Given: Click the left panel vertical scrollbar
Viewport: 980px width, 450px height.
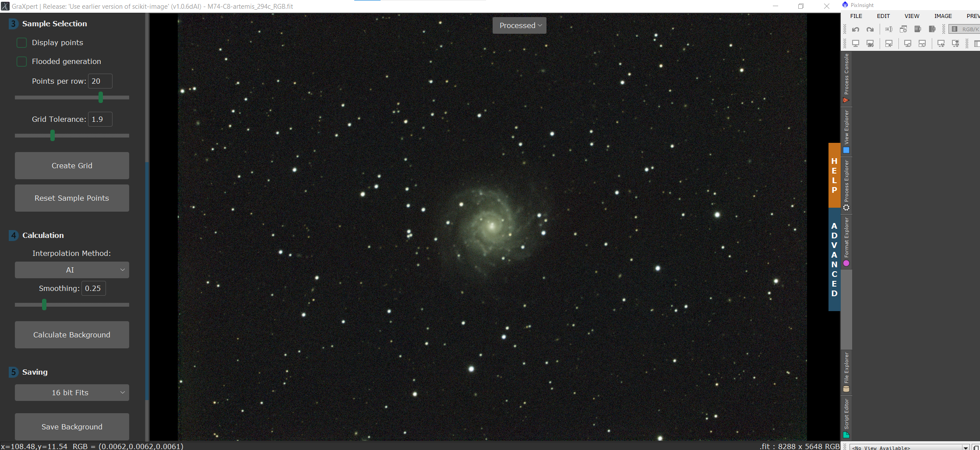Looking at the screenshot, I should (x=147, y=280).
